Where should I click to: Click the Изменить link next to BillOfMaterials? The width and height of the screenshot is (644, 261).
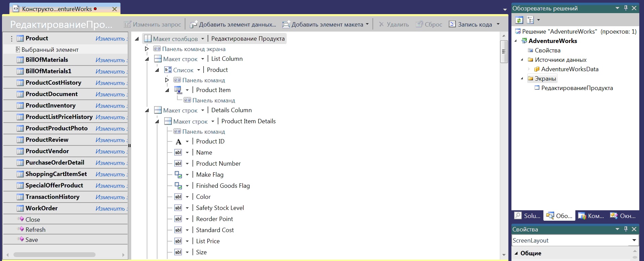(110, 60)
